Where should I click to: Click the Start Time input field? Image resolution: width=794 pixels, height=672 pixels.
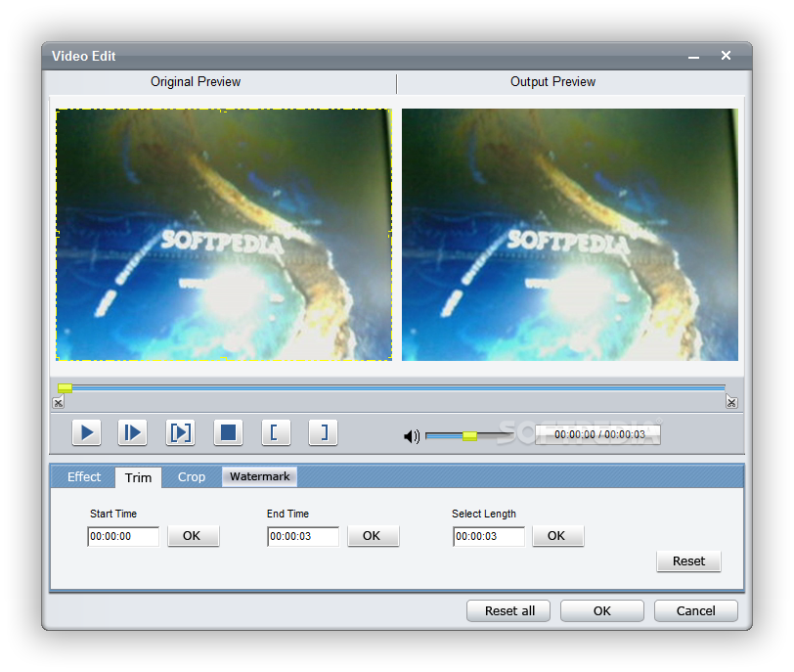point(123,536)
